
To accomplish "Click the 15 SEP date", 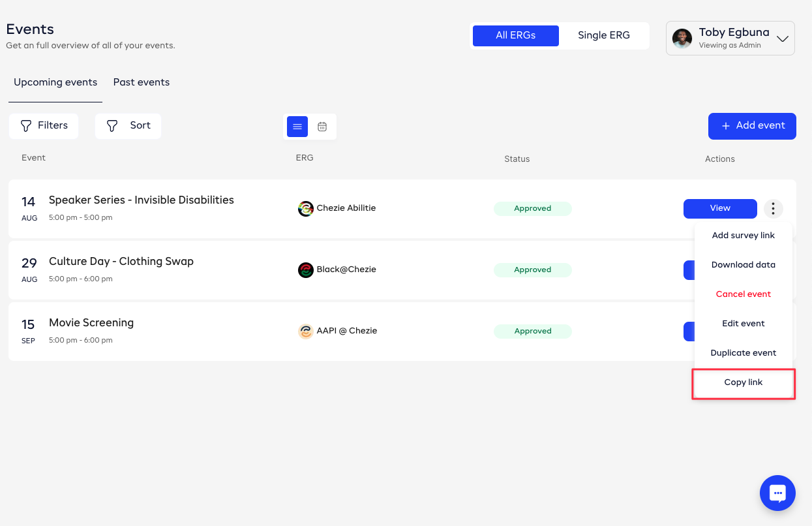I will click(28, 332).
